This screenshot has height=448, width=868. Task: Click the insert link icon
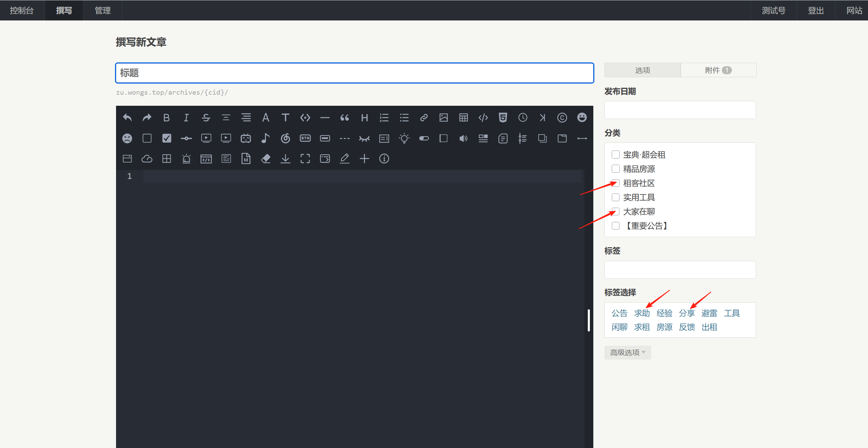[x=424, y=118]
